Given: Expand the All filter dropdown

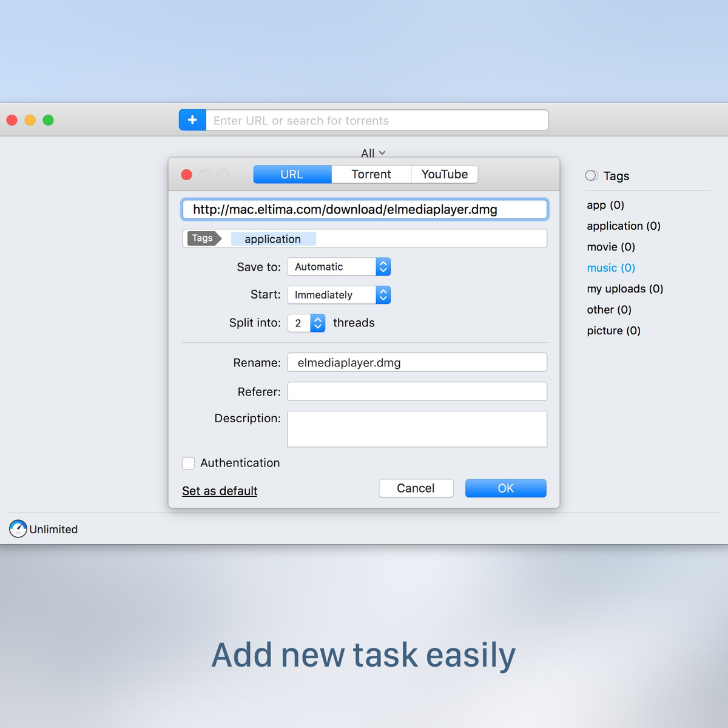Looking at the screenshot, I should coord(372,153).
